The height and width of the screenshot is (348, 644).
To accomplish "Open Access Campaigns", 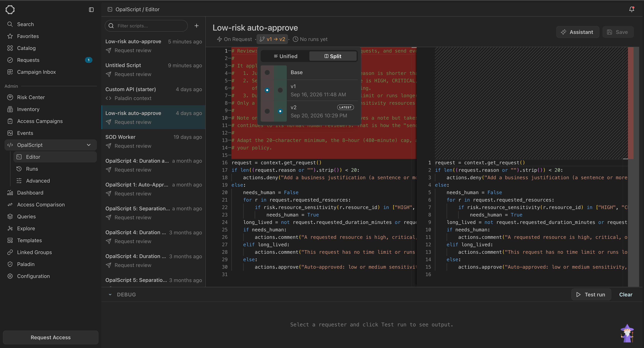I will [x=50, y=121].
